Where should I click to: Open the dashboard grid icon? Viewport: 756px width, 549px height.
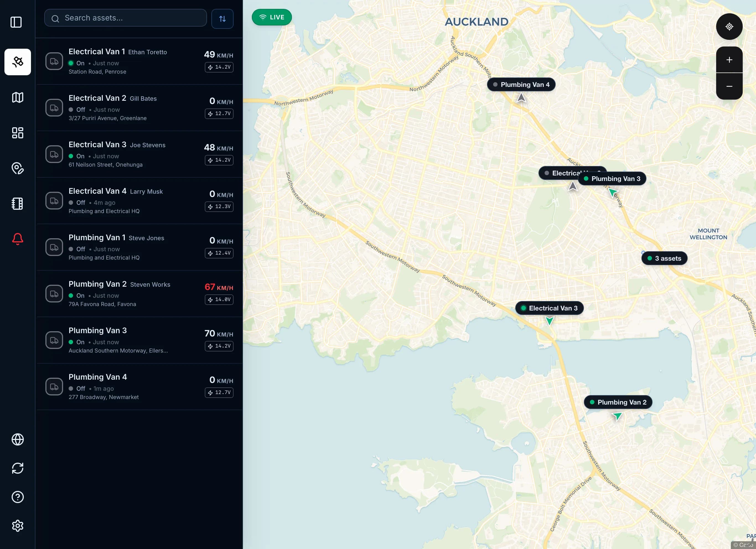[18, 133]
